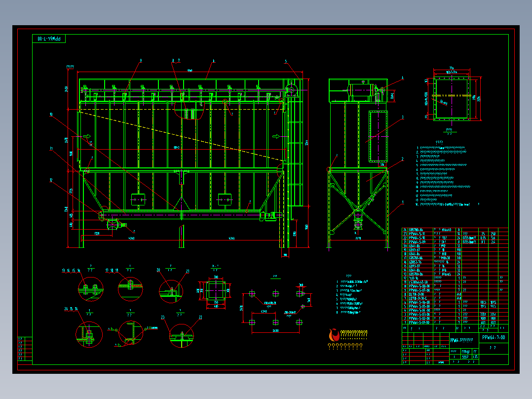This screenshot has width=532, height=399.
Task: Click the 5557 value in the title block
Action: pos(465,357)
